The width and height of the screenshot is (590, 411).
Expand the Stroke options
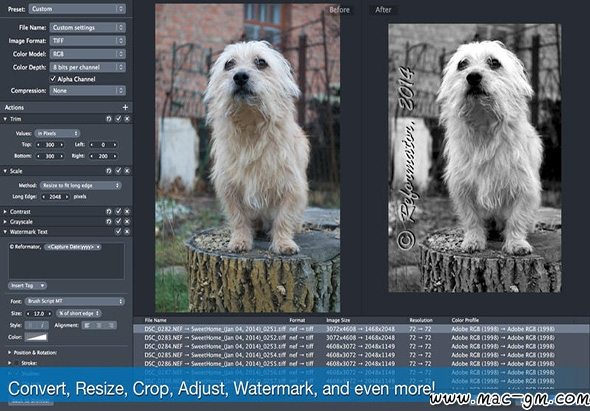(x=9, y=363)
